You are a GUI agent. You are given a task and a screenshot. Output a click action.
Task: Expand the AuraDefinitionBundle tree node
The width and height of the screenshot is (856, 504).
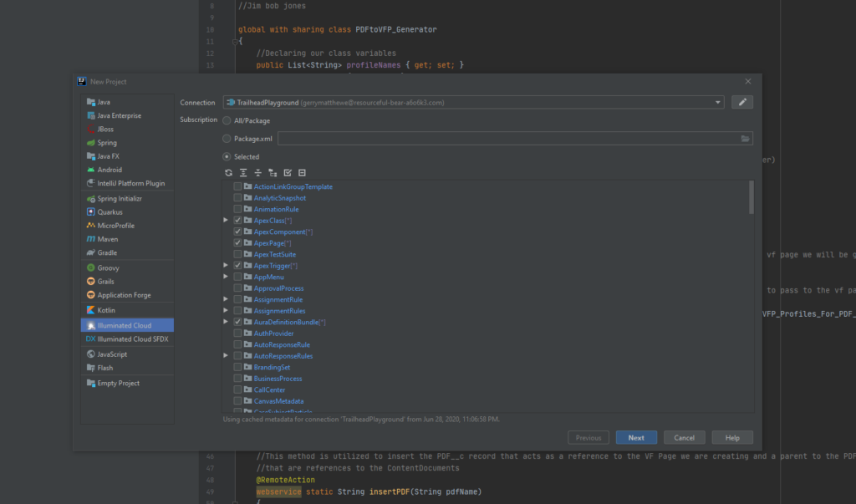pyautogui.click(x=224, y=322)
